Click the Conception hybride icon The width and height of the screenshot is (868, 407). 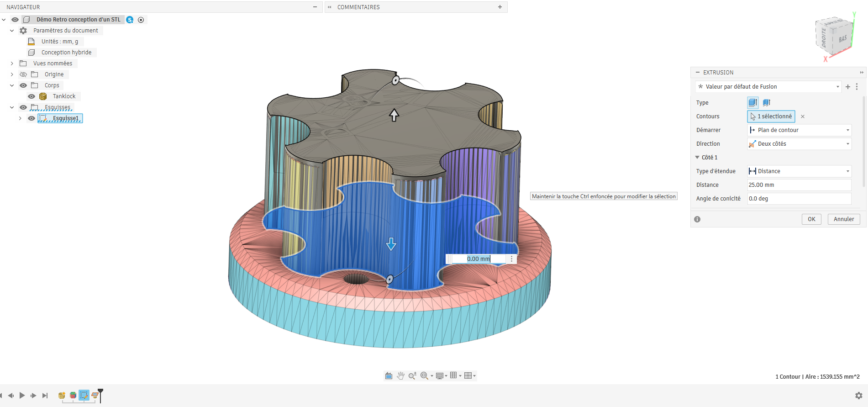[x=32, y=53]
